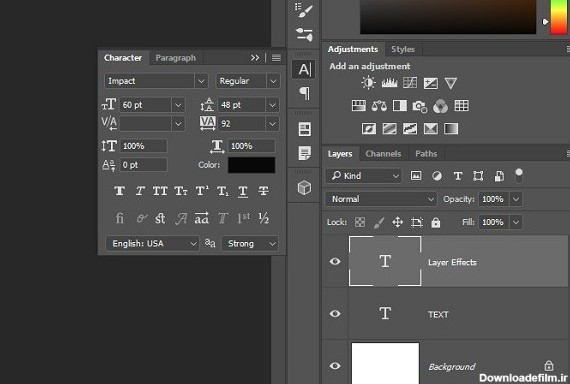Add a Vibrance adjustment
The image size is (570, 384).
(451, 83)
